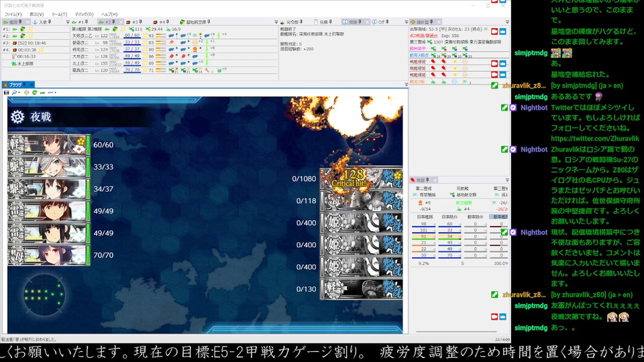Toggle the pin on the #2 tab
This screenshot has width=644, height=362.
114,21
